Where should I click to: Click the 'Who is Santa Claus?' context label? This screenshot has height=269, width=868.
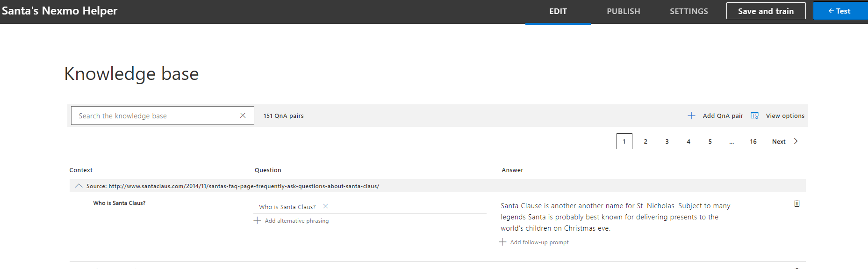(x=119, y=203)
